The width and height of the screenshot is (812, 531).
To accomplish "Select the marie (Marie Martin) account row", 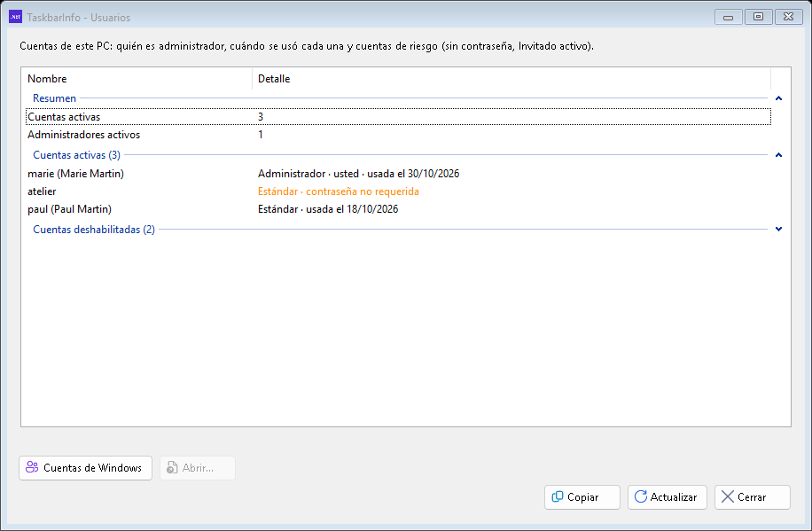I will pyautogui.click(x=398, y=174).
